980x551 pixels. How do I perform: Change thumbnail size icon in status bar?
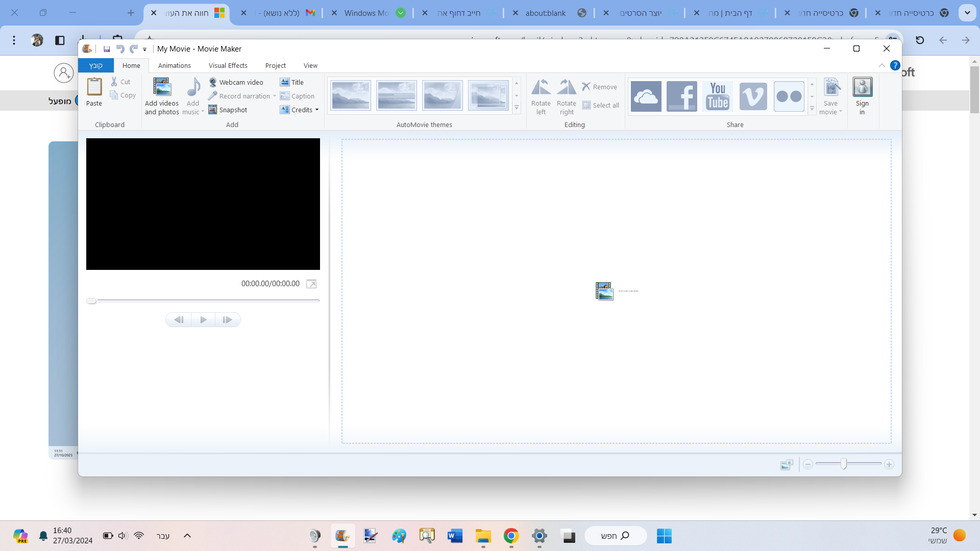tap(787, 464)
